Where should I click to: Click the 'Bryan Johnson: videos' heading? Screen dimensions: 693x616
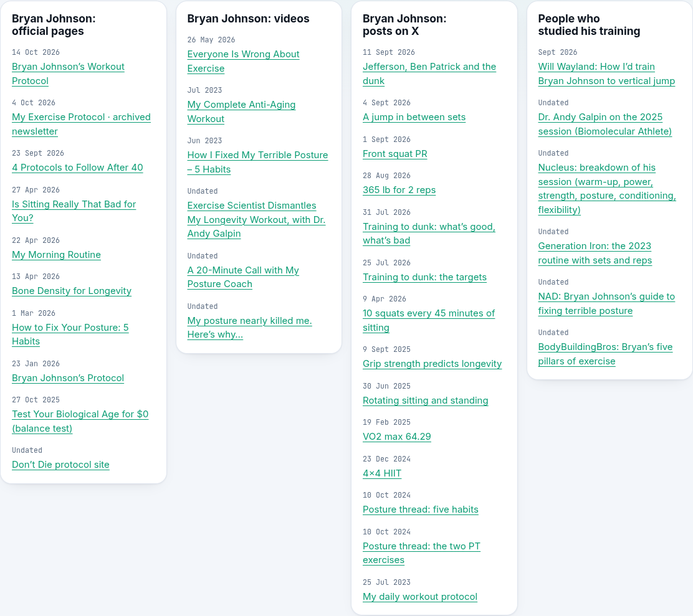pos(249,19)
